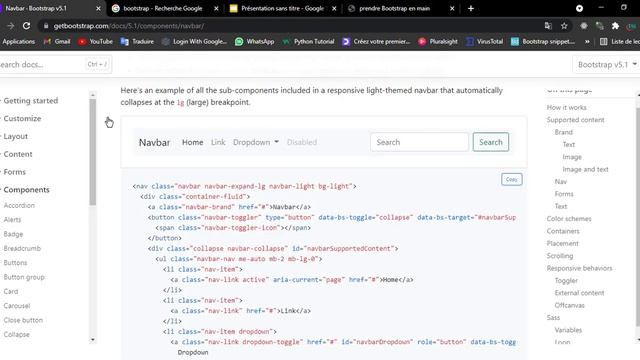This screenshot has height=360, width=640.
Task: Jump to Brand section
Action: [x=564, y=132]
